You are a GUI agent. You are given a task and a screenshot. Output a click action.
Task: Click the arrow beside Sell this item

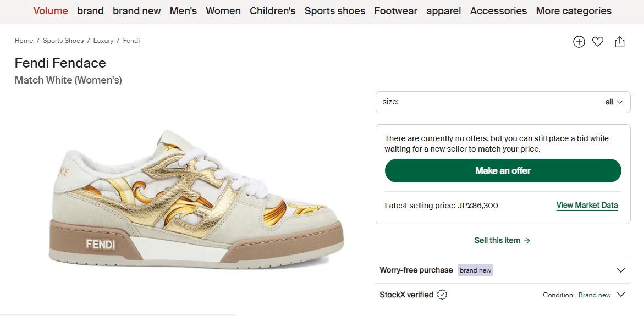point(527,241)
